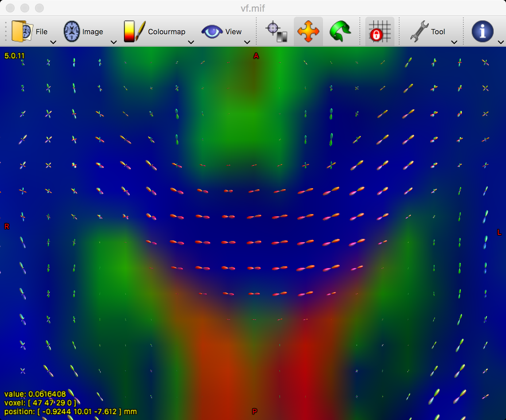
Task: Open the View menu label
Action: pos(233,32)
